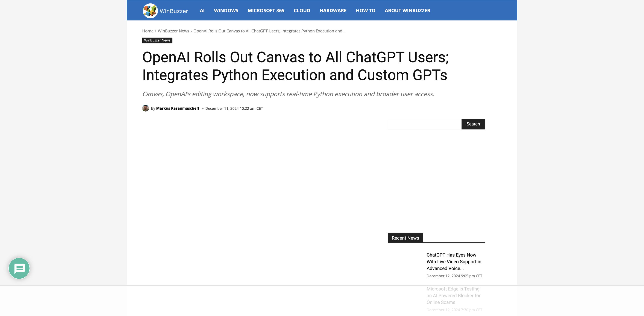Open the HARDWARE menu item
Viewport: 644px width, 316px height.
[x=333, y=11]
